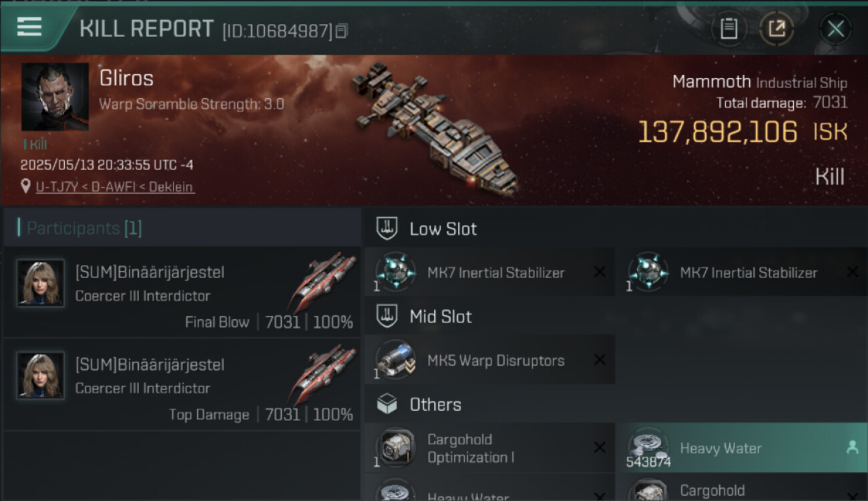Click the Low Slot shield icon
868x501 pixels.
click(387, 228)
